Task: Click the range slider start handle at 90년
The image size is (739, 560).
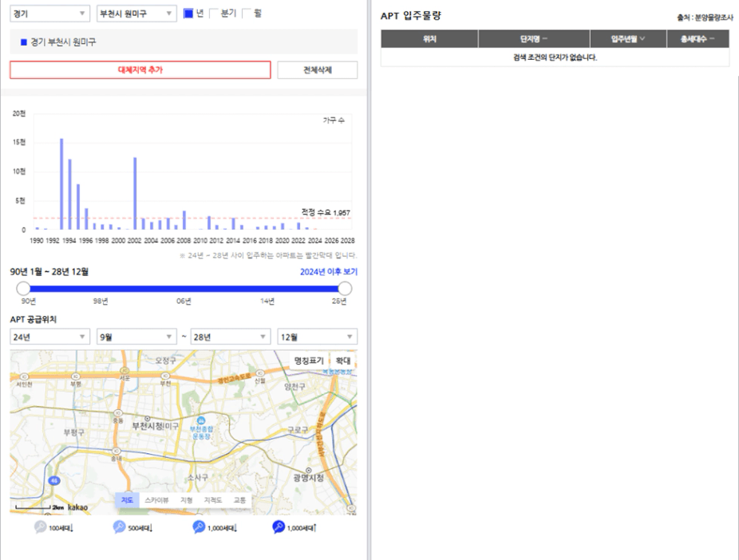Action: [x=23, y=288]
